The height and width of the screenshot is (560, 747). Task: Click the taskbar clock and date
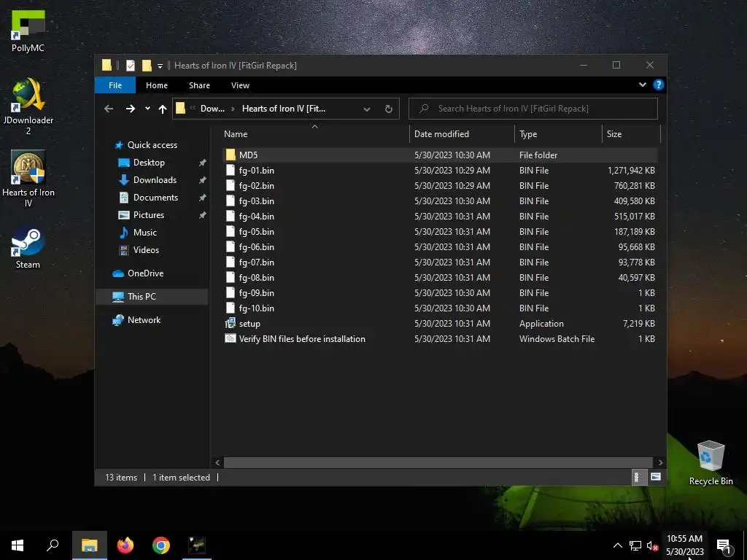pos(684,545)
